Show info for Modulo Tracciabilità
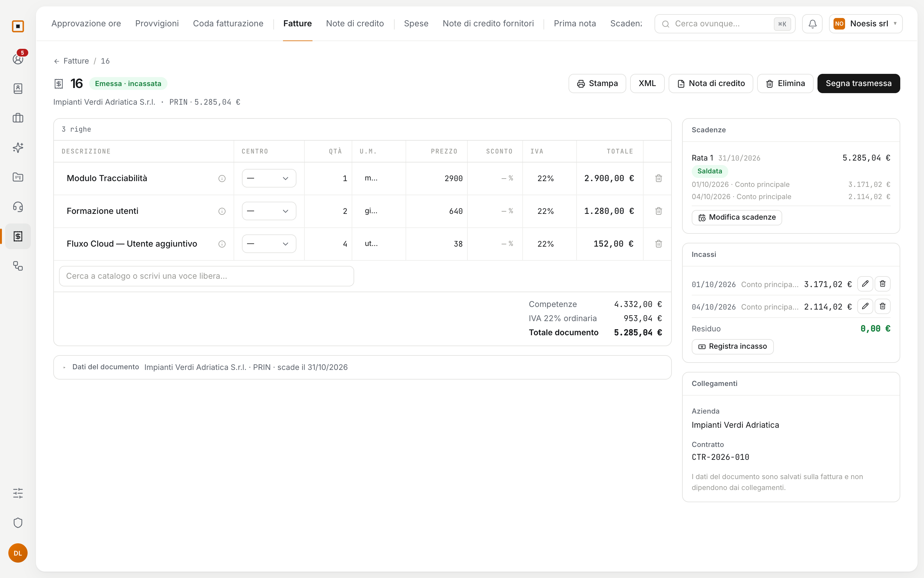 click(x=222, y=179)
